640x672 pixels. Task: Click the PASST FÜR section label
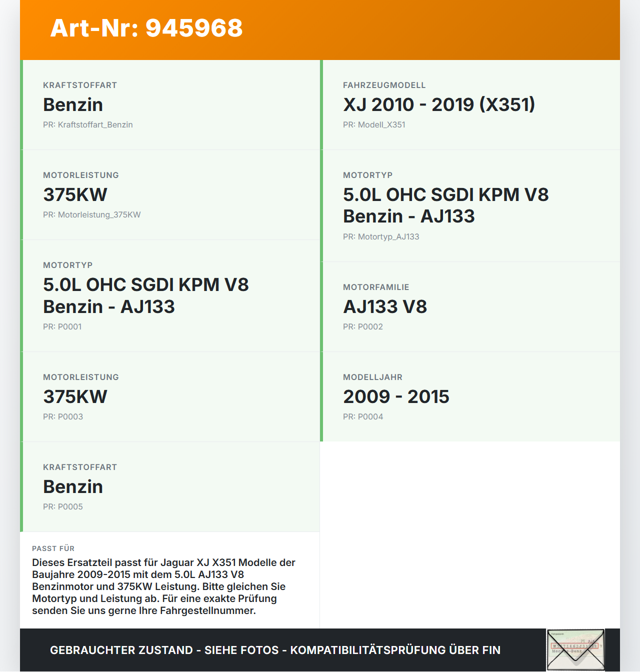click(53, 548)
